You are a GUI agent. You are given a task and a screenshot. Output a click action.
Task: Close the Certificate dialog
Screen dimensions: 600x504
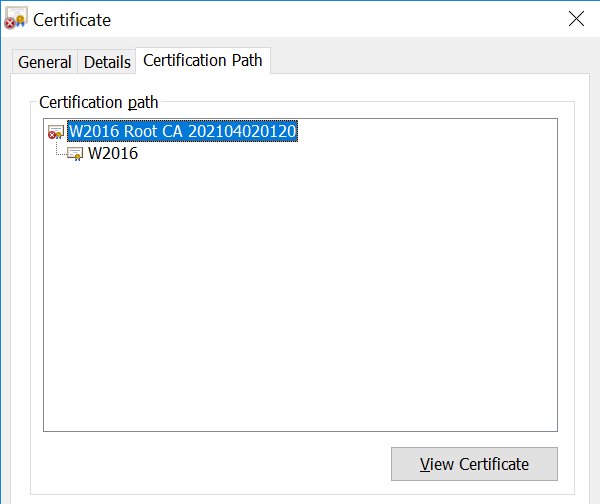(576, 18)
